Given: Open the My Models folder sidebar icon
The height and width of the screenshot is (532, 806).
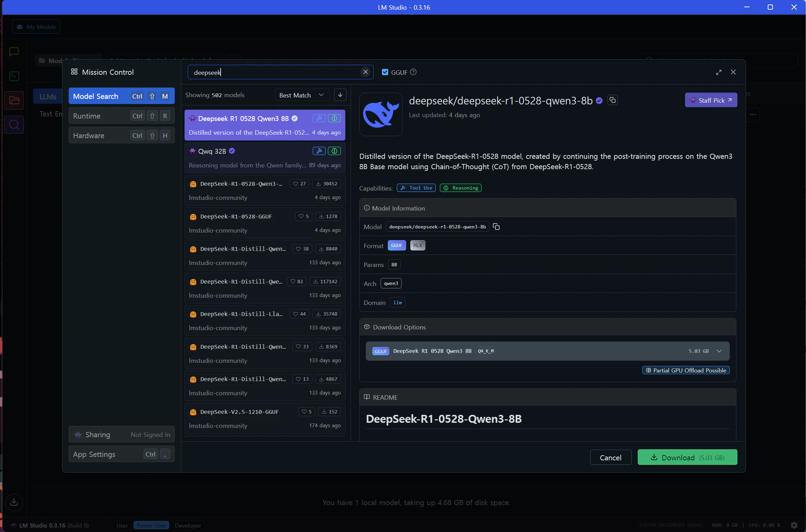Looking at the screenshot, I should coord(14,100).
